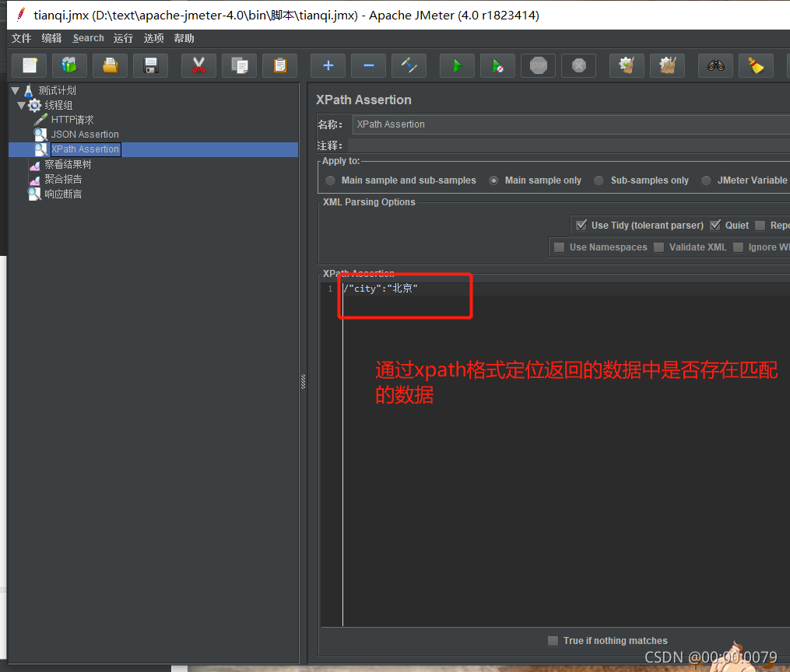Collapse the 测试计划 tree node
Screen dimensions: 790x672
tap(15, 90)
